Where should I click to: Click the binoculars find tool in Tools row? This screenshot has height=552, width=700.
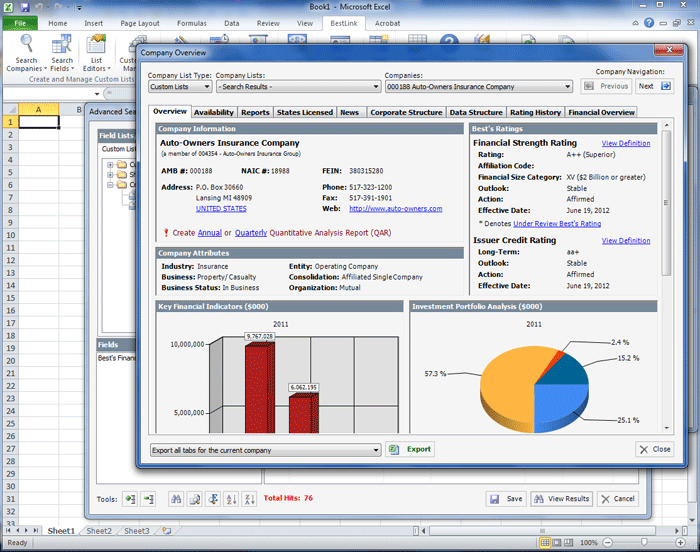click(176, 498)
